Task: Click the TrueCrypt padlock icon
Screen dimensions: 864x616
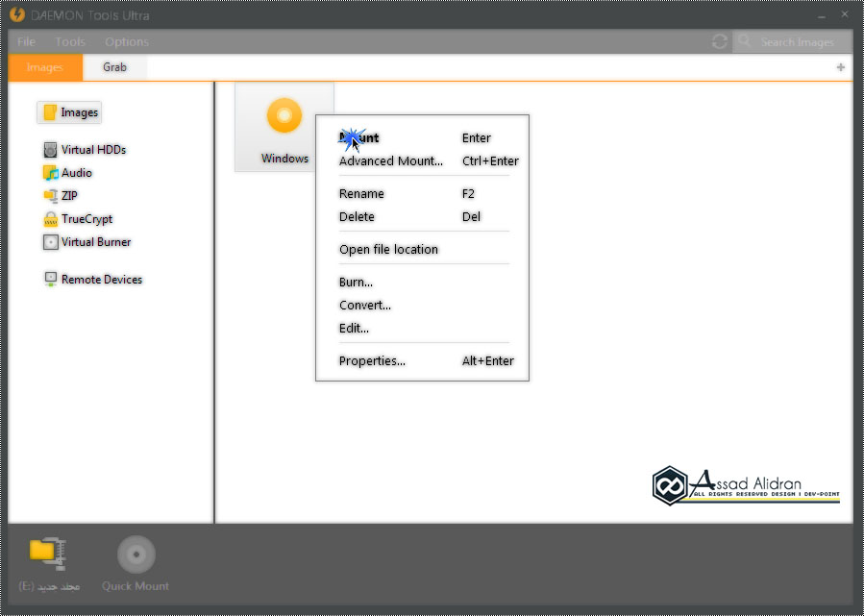Action: point(50,219)
